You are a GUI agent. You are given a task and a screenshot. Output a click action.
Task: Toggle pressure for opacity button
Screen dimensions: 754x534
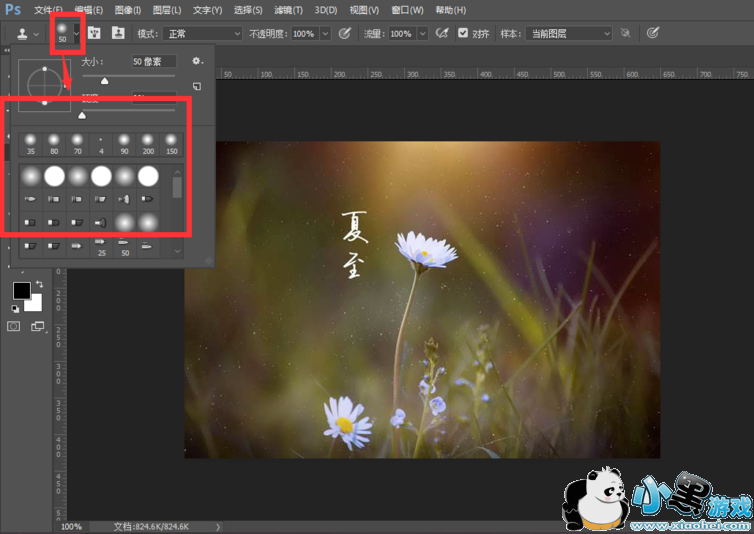[345, 33]
